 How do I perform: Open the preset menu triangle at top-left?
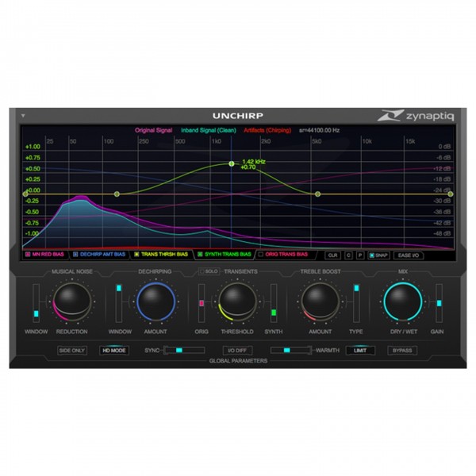(x=23, y=116)
